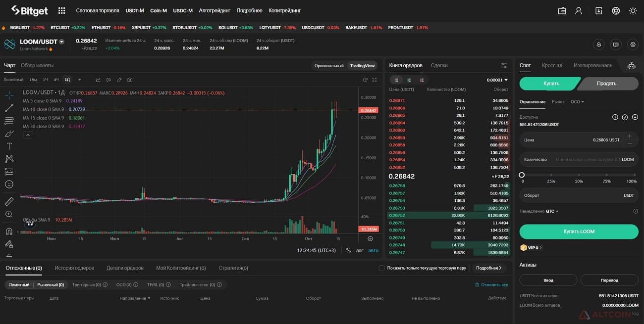Toggle percent scale on chart
The image size is (644, 324).
(348, 250)
